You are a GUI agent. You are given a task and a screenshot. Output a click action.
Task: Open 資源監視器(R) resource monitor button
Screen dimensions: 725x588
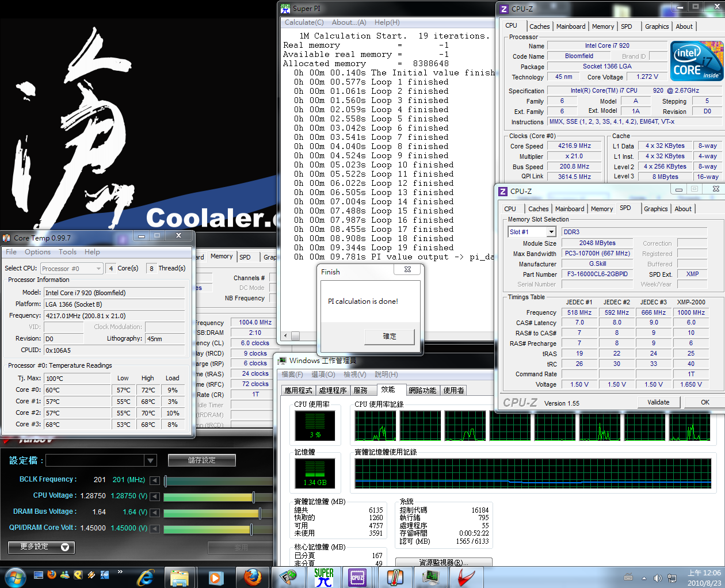444,562
